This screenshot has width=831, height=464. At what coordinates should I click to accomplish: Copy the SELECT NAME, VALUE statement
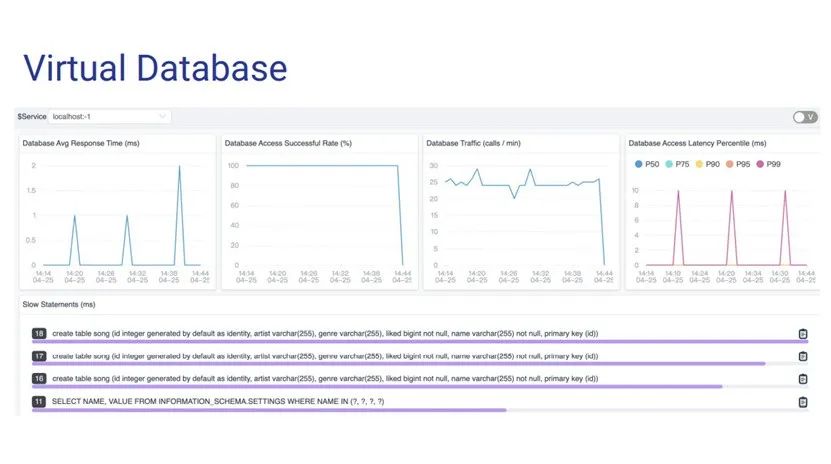click(x=802, y=402)
